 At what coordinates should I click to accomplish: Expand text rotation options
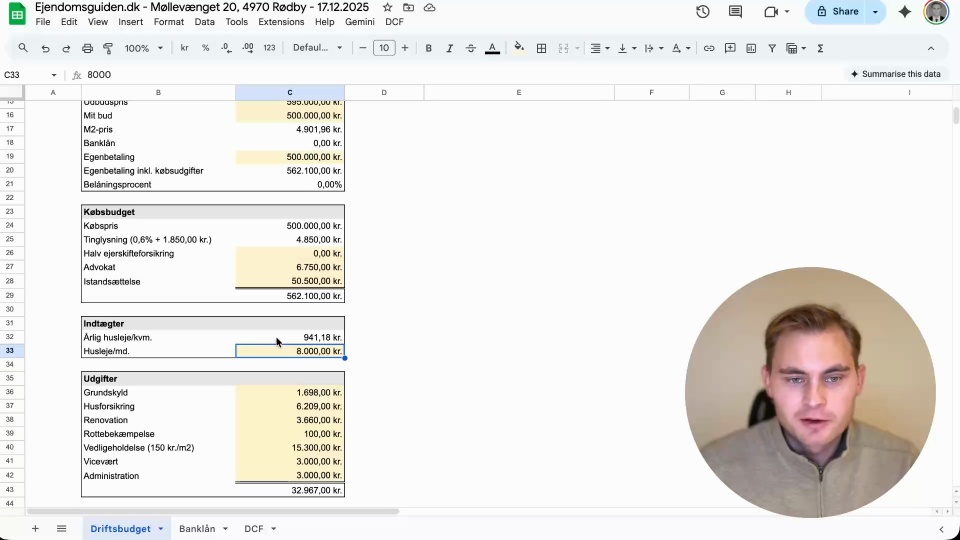688,48
